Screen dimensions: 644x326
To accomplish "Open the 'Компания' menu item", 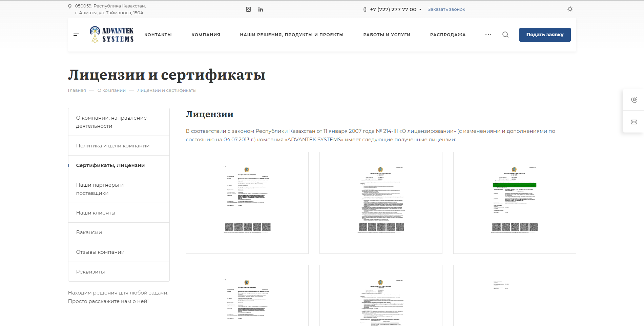I will (x=206, y=35).
